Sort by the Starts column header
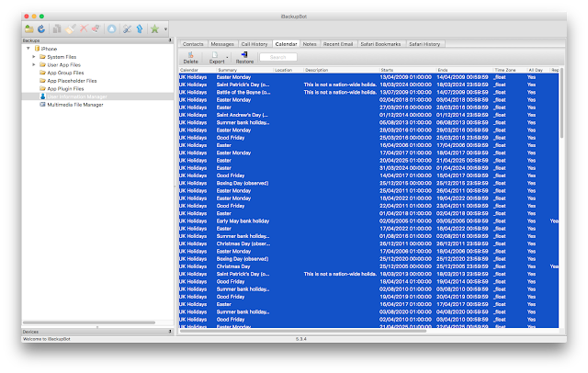The height and width of the screenshot is (373, 588). [408, 70]
